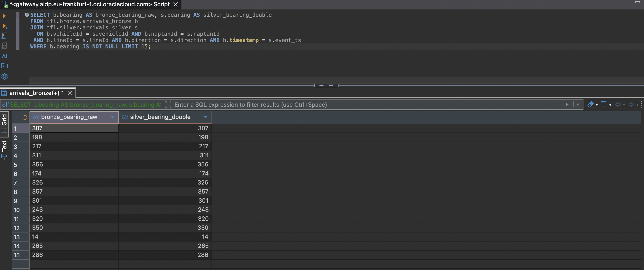The image size is (644, 270).
Task: Clear filters with the eraser icon
Action: (590, 105)
